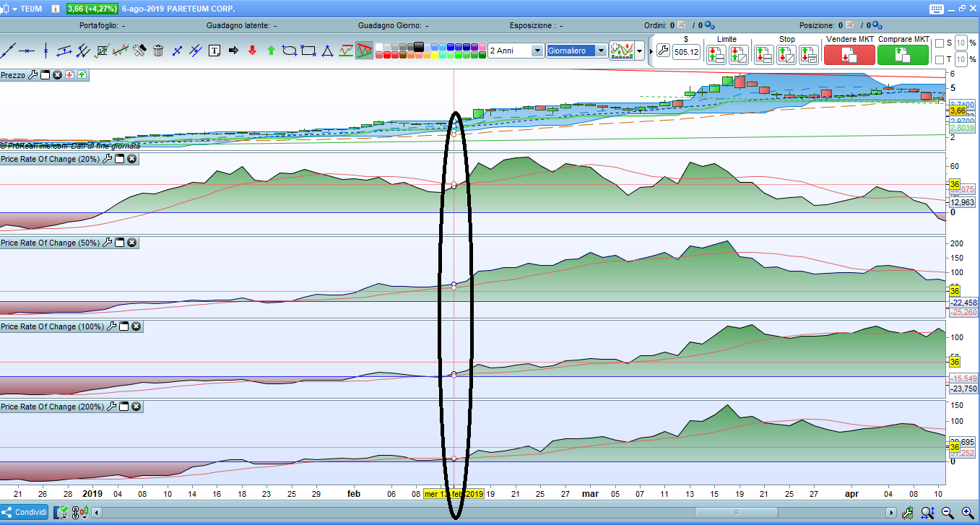Expand the add-indicator dropdown arrow

(639, 51)
